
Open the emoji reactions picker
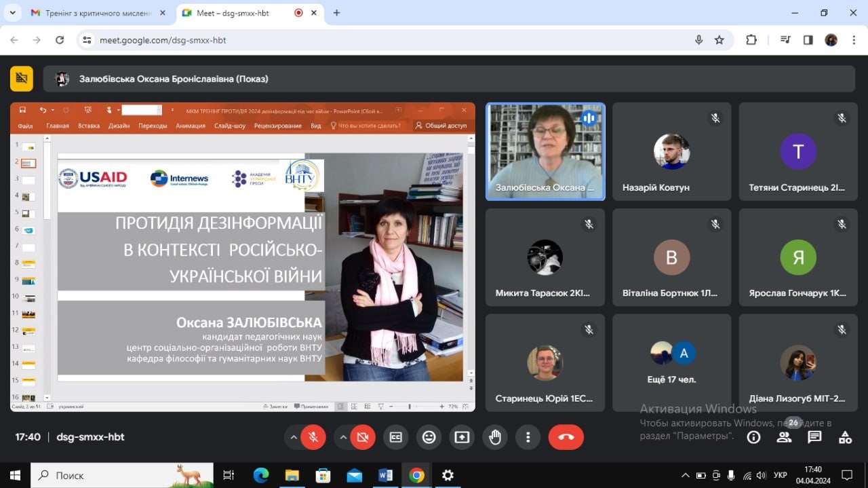(x=429, y=437)
